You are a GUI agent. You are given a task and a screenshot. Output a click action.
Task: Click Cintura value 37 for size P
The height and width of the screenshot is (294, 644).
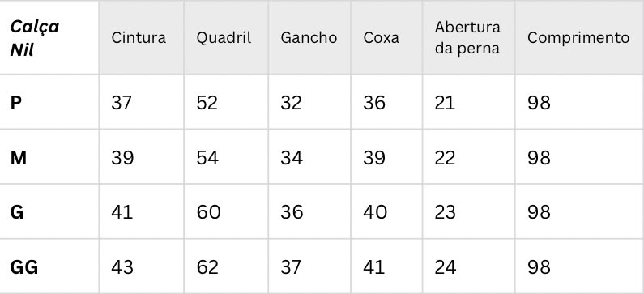click(x=122, y=103)
